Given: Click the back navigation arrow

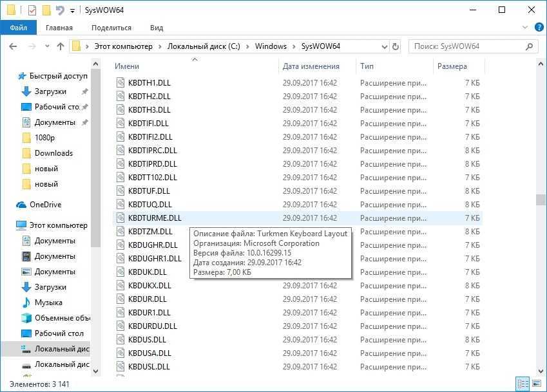Looking at the screenshot, I should pos(13,46).
